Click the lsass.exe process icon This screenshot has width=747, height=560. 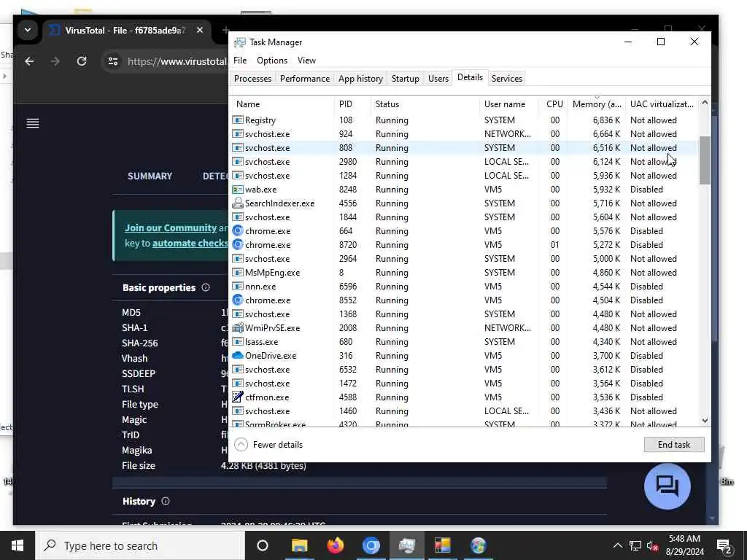237,342
